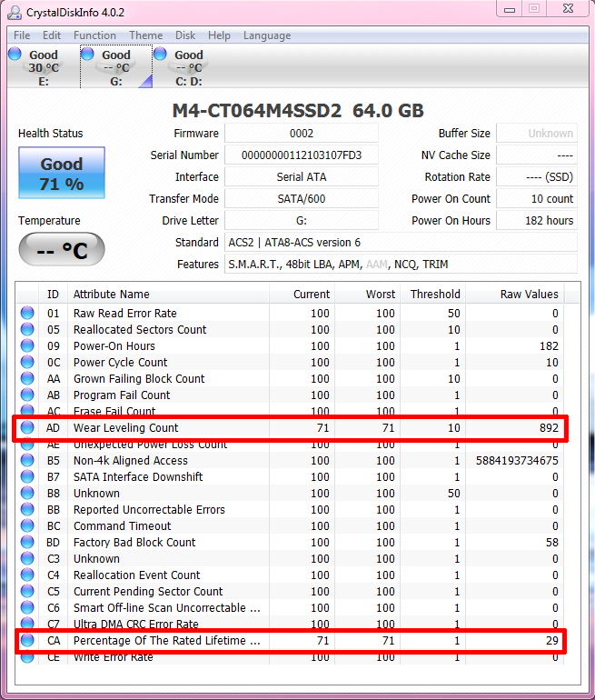
Task: Open the Language menu
Action: click(x=267, y=35)
